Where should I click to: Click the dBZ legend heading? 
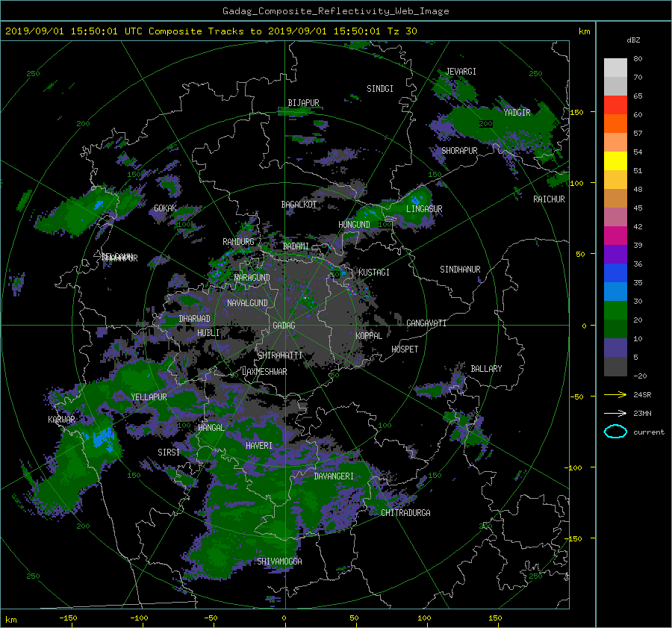[633, 40]
